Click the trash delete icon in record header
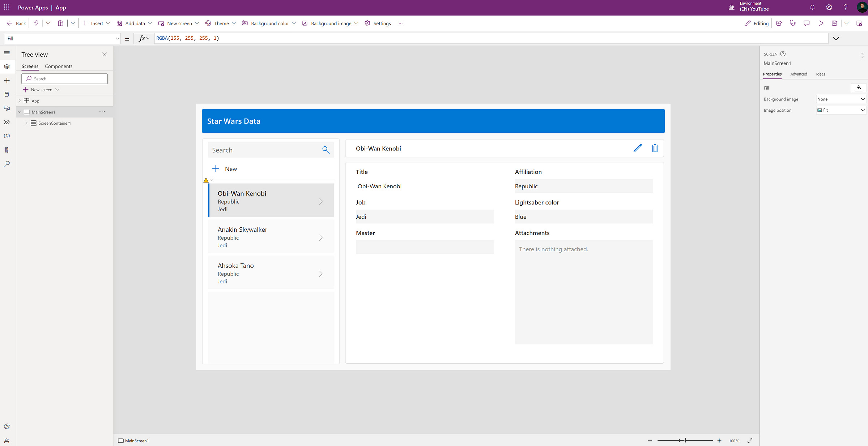868x446 pixels. click(655, 148)
